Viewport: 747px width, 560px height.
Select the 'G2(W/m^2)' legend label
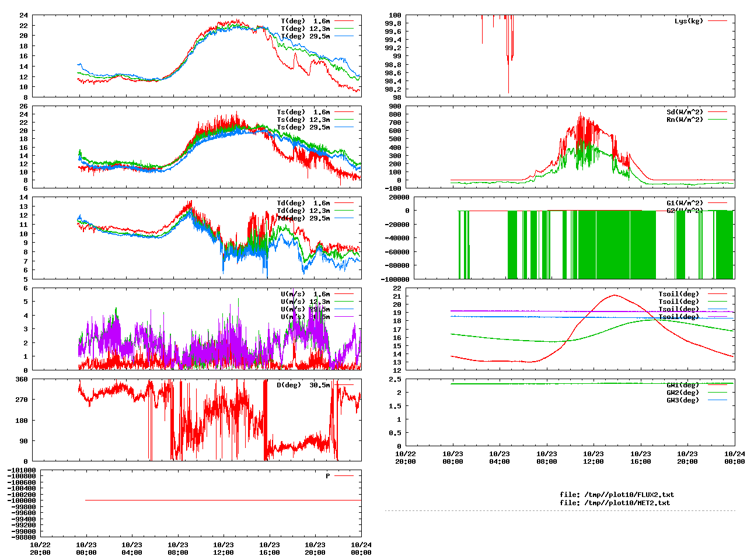tap(685, 211)
